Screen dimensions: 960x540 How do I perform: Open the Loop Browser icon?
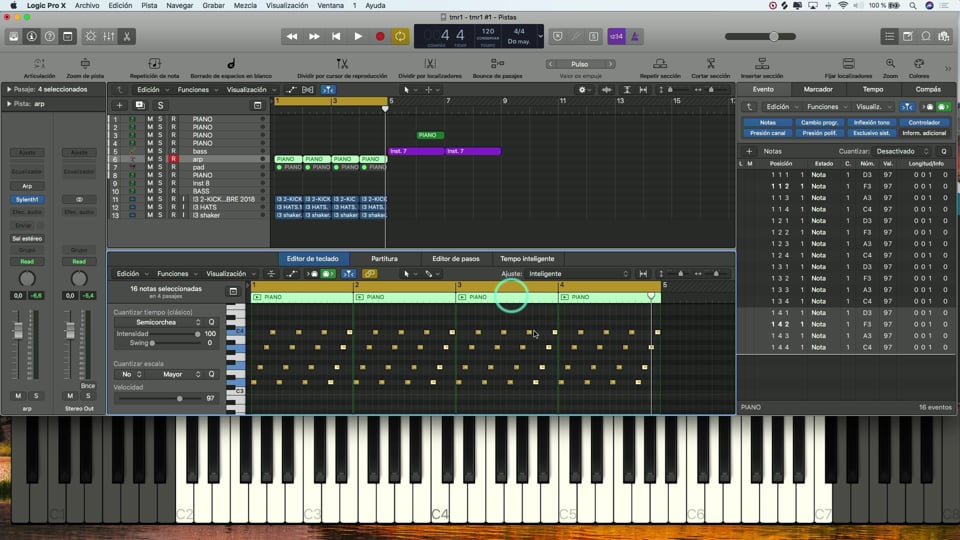[926, 37]
